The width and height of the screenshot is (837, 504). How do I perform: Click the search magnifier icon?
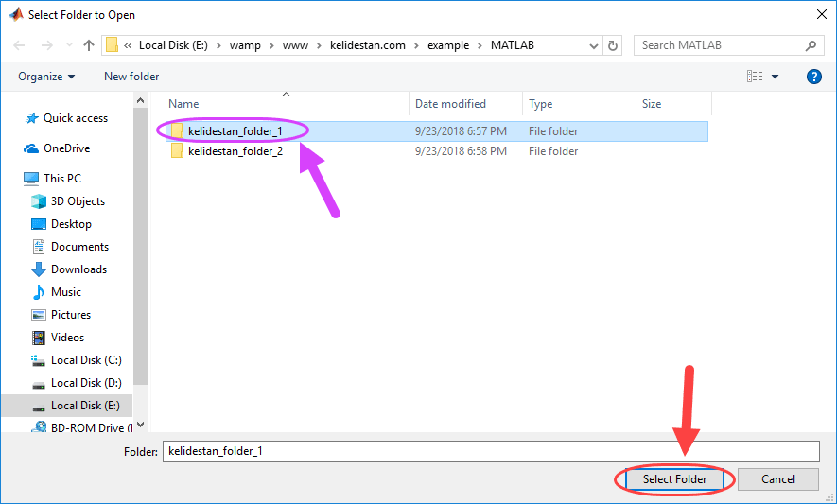pyautogui.click(x=811, y=46)
